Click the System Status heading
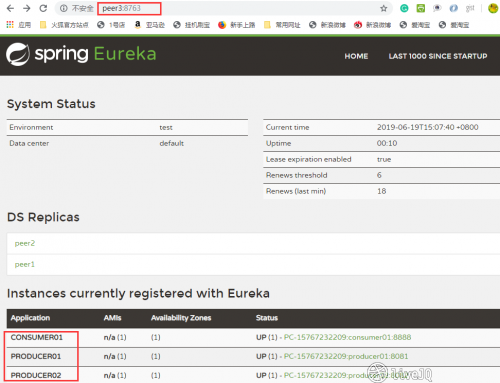Screen dimensions: 500x383 [51, 104]
